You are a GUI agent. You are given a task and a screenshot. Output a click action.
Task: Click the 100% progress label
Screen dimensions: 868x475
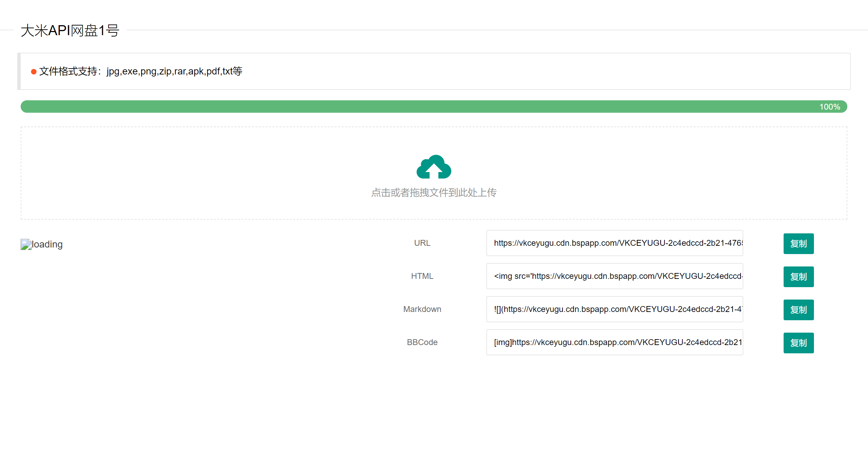click(829, 107)
